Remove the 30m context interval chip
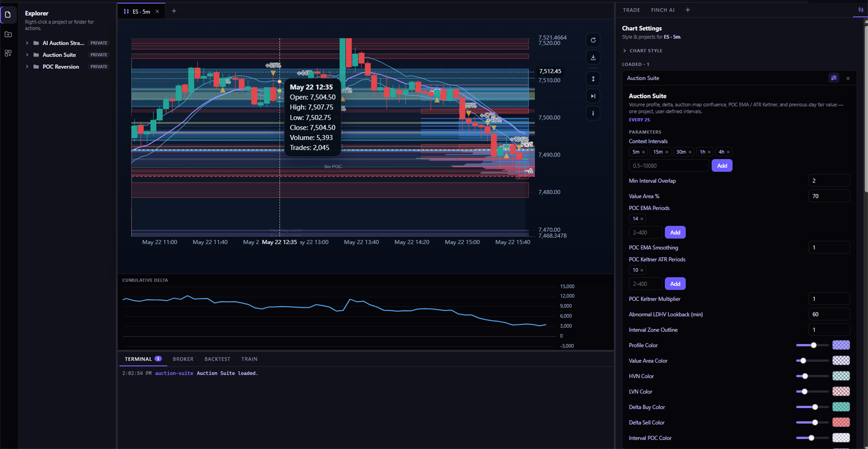 click(690, 152)
